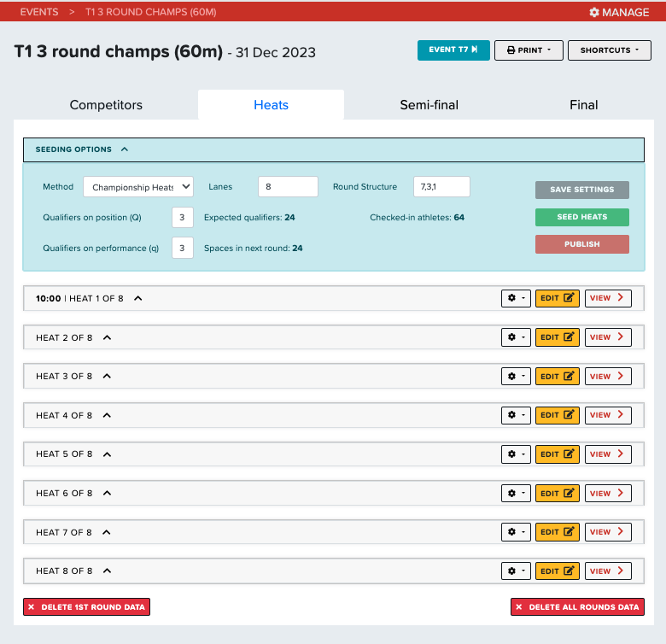Click the Events breadcrumb link

click(39, 12)
